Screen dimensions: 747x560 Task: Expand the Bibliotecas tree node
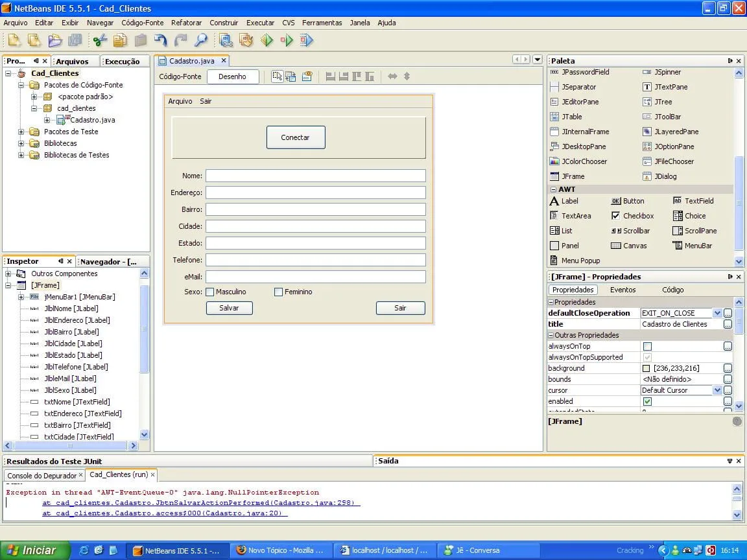[21, 143]
